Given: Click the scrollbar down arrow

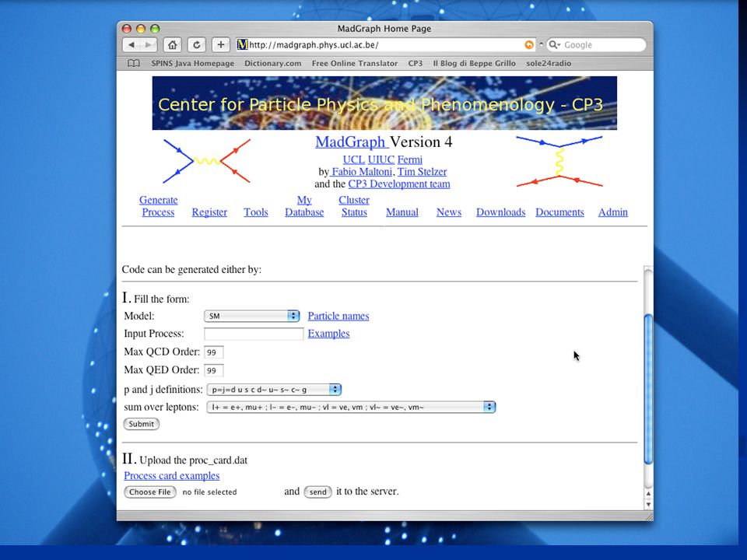Looking at the screenshot, I should (x=648, y=504).
